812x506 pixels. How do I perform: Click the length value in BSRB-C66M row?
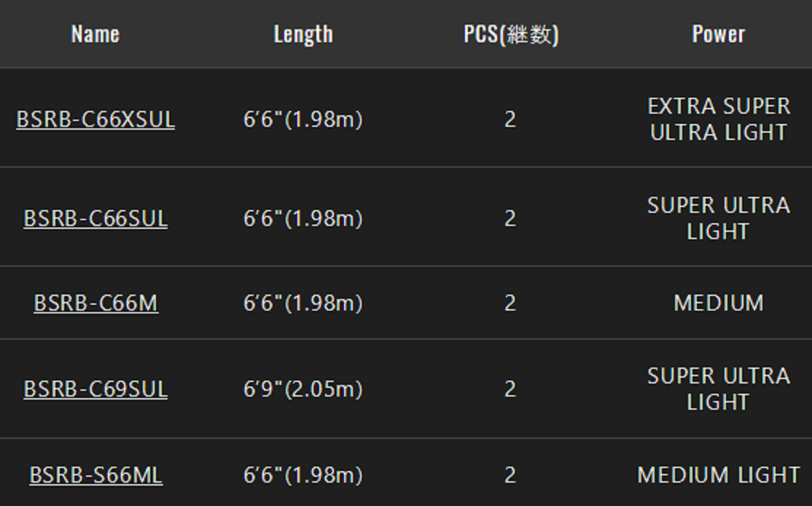(303, 303)
